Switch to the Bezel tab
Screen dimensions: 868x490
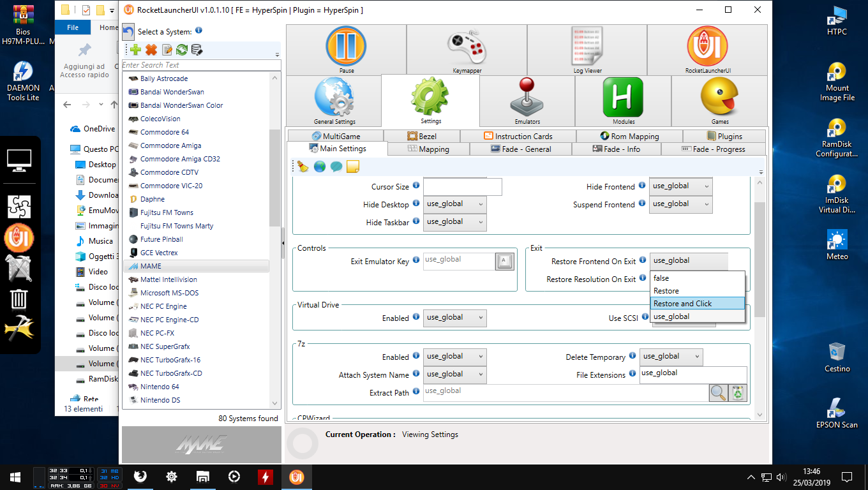[x=421, y=136]
